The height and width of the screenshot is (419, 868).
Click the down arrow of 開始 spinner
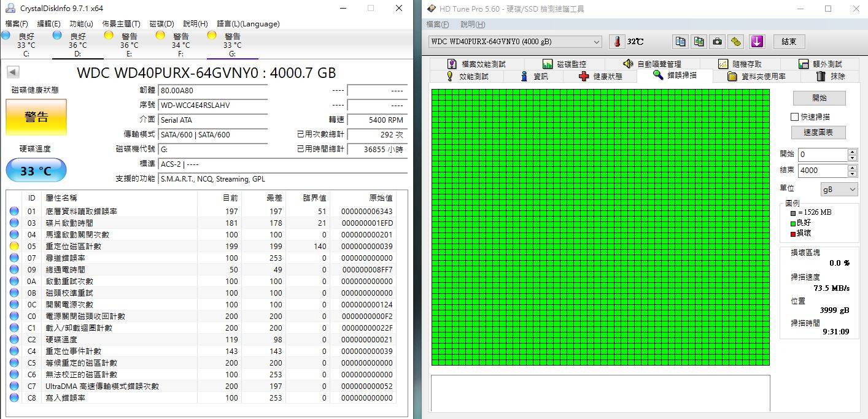coord(852,158)
